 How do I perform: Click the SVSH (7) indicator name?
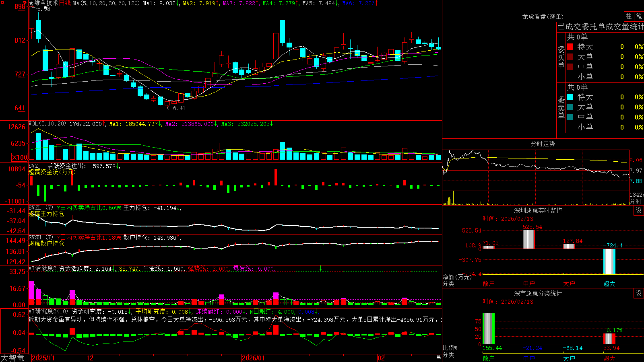[41, 238]
